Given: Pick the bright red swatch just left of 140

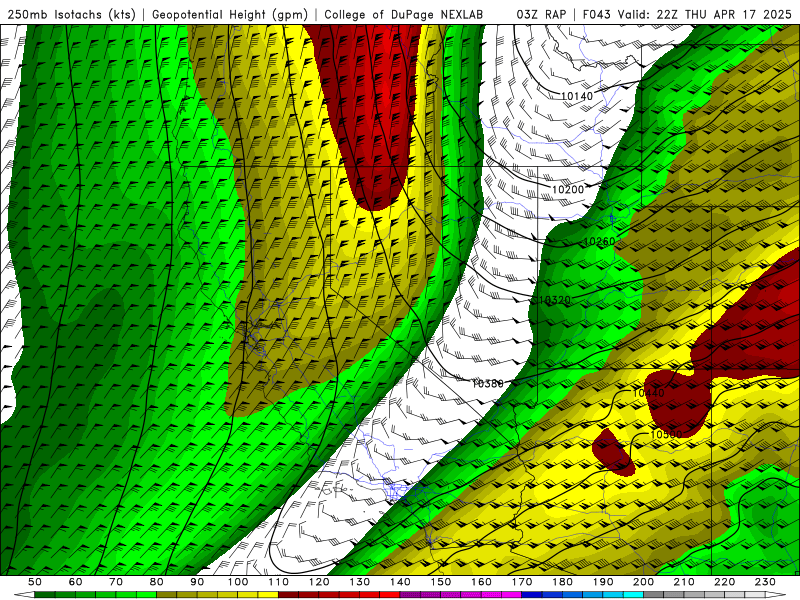Looking at the screenshot, I should pos(390,594).
